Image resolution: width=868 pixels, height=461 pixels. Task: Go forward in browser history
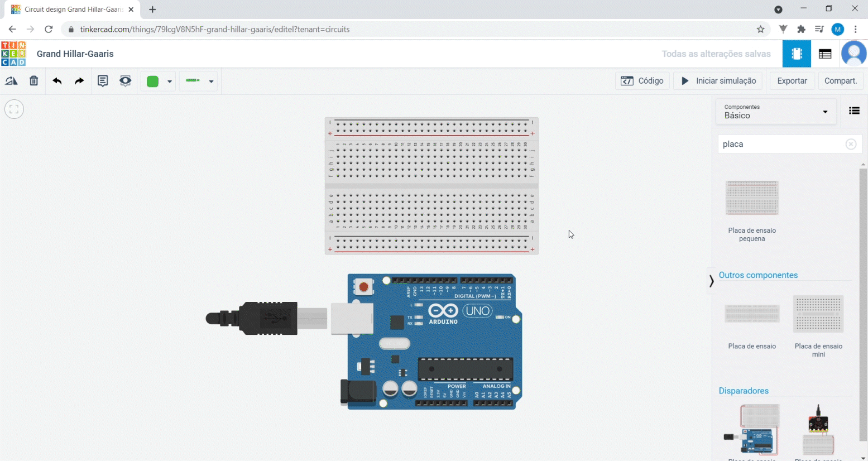(30, 29)
